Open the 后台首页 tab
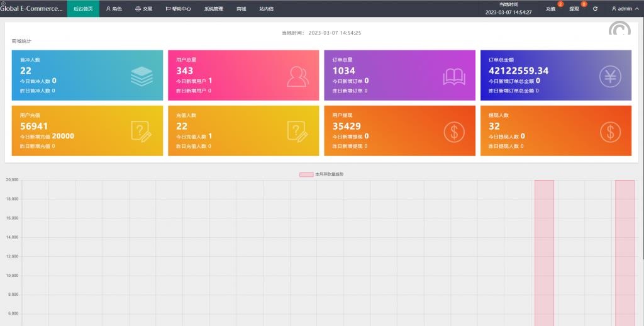The image size is (644, 326). (83, 9)
